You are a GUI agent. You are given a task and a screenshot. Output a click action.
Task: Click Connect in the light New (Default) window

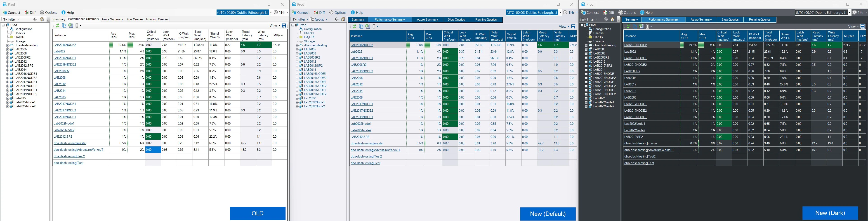(301, 12)
